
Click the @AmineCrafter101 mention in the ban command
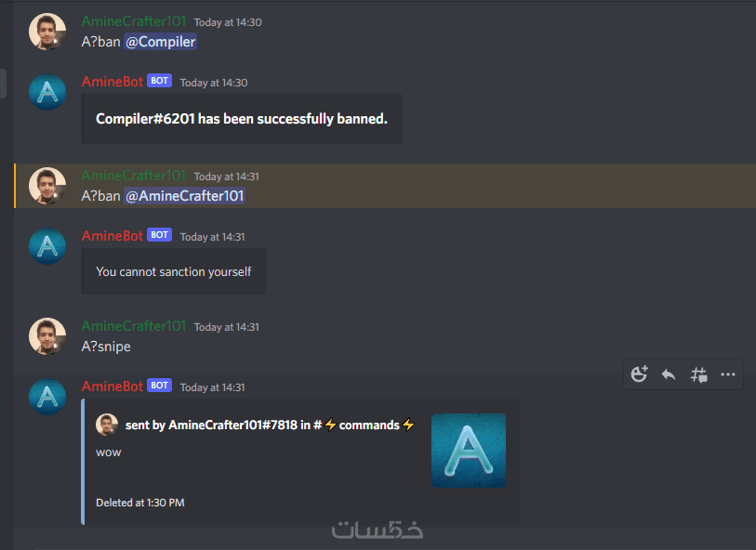click(185, 196)
